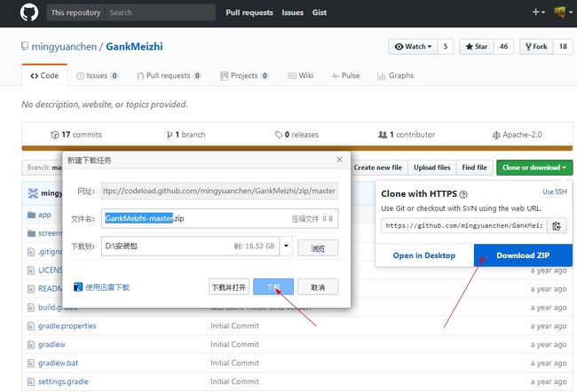Viewport: 577px width, 392px height.
Task: Switch to Use SSH clone option
Action: (x=555, y=192)
